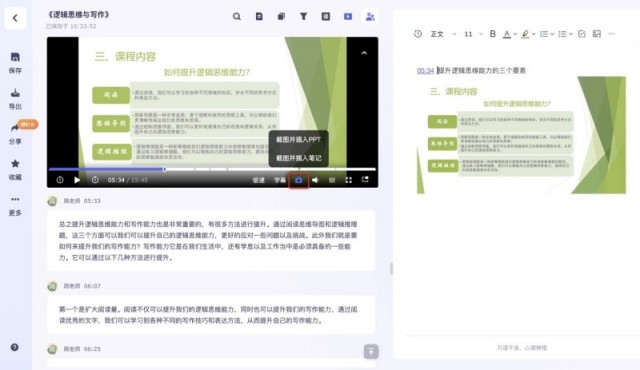Select 截图并插入笔记 menu option
Screen dimensions: 640x370
coord(298,158)
